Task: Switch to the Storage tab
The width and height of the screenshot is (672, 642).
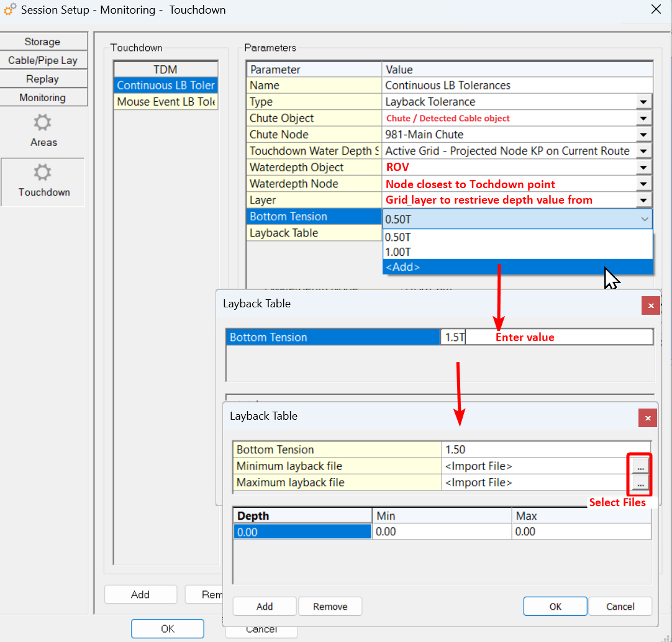Action: [x=42, y=42]
